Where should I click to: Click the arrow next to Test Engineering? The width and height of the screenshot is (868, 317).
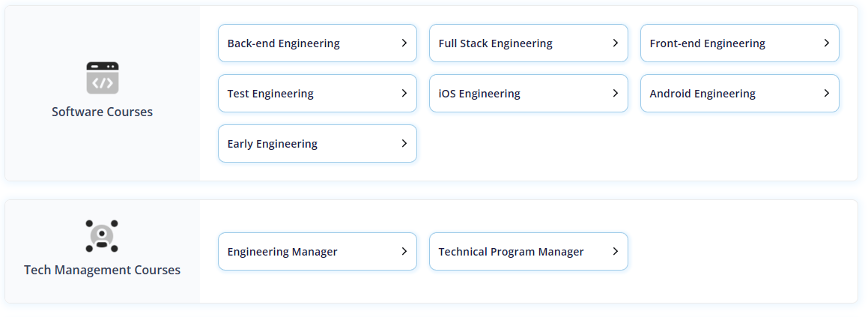click(404, 93)
